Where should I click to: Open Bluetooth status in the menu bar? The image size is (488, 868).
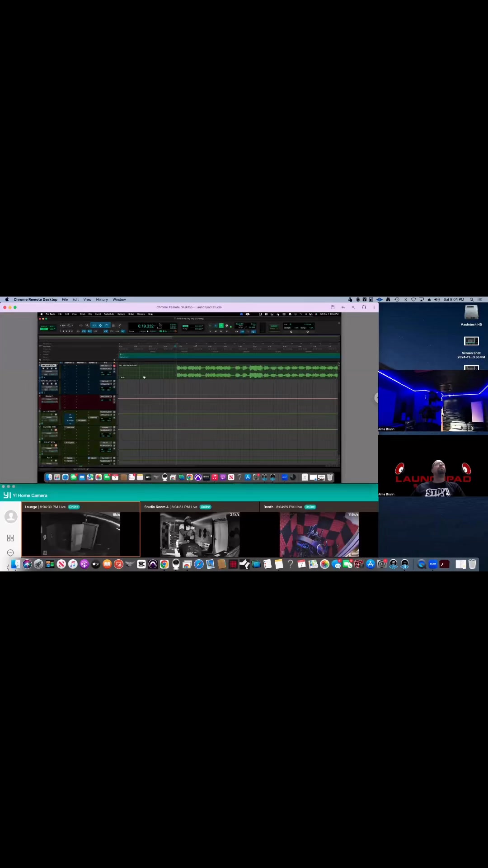pyautogui.click(x=405, y=300)
